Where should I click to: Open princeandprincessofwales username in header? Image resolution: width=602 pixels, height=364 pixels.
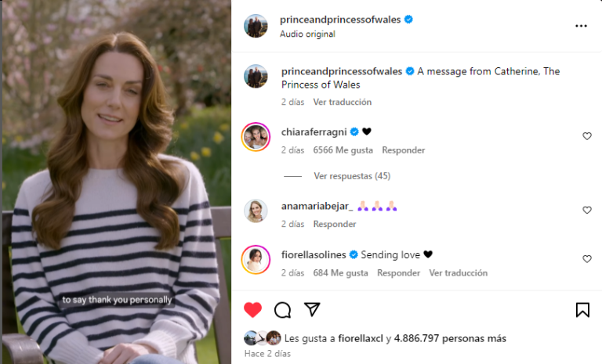tap(340, 20)
